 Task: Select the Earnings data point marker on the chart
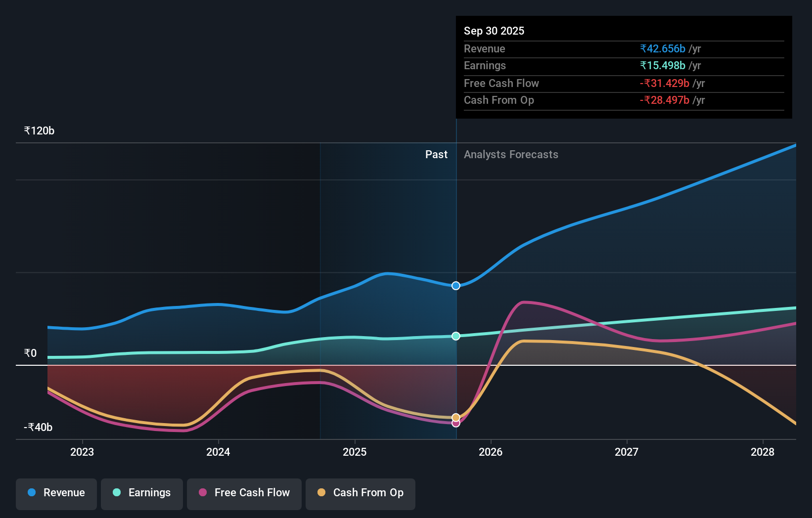coord(455,336)
